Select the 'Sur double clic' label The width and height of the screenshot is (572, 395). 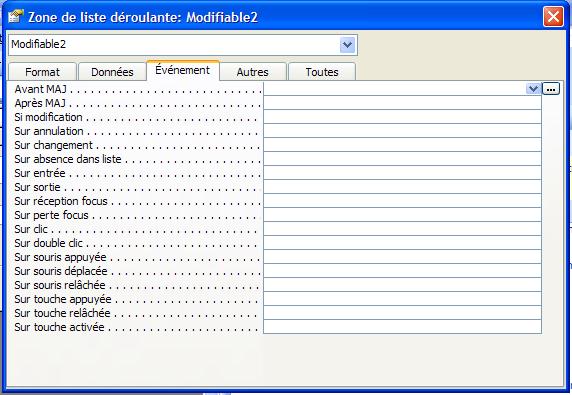coord(49,243)
